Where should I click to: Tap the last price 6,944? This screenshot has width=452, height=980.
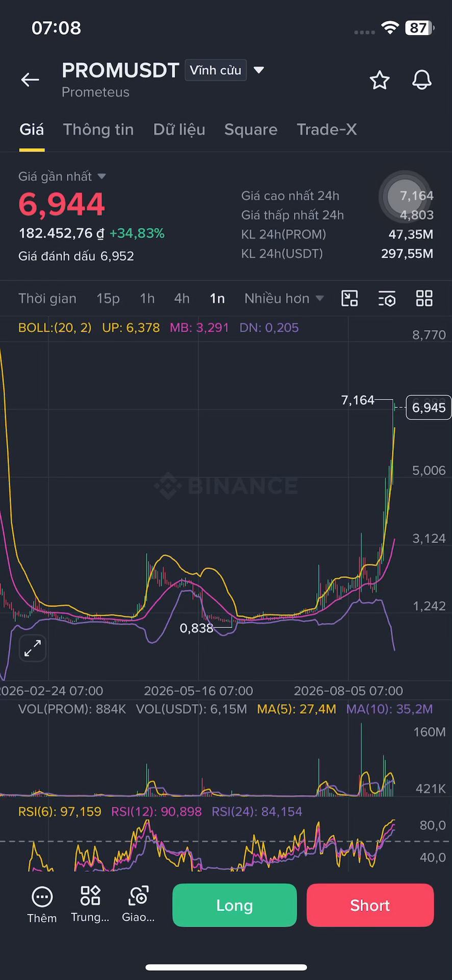[x=62, y=204]
